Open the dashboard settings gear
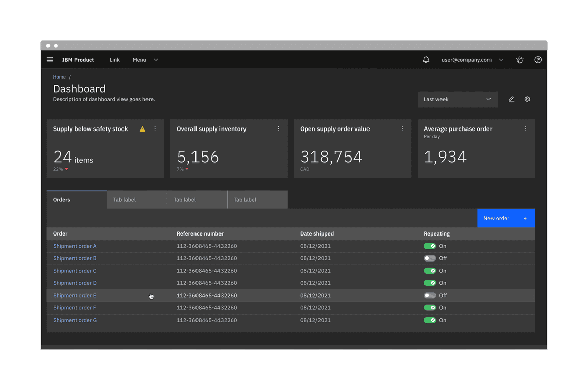The width and height of the screenshot is (588, 391). pyautogui.click(x=527, y=99)
